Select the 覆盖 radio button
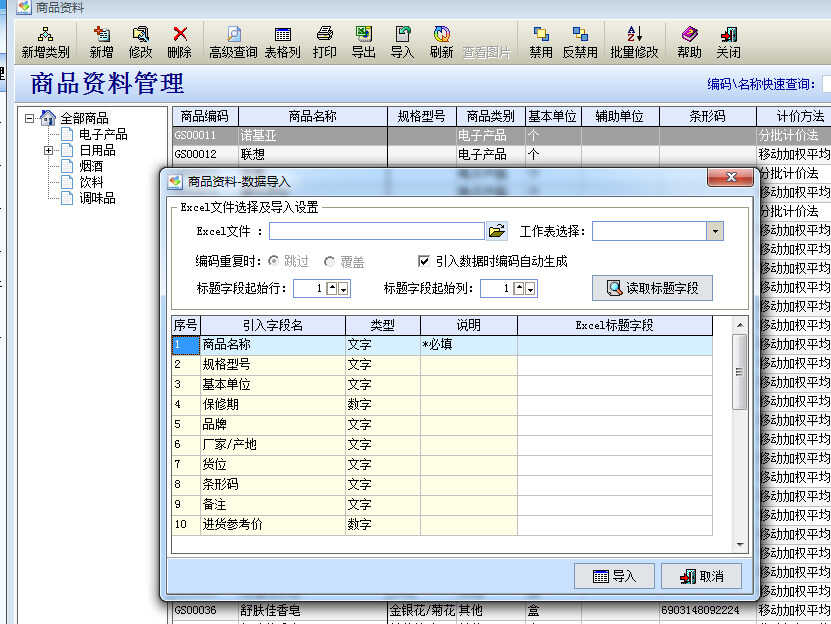This screenshot has height=624, width=831. [329, 261]
